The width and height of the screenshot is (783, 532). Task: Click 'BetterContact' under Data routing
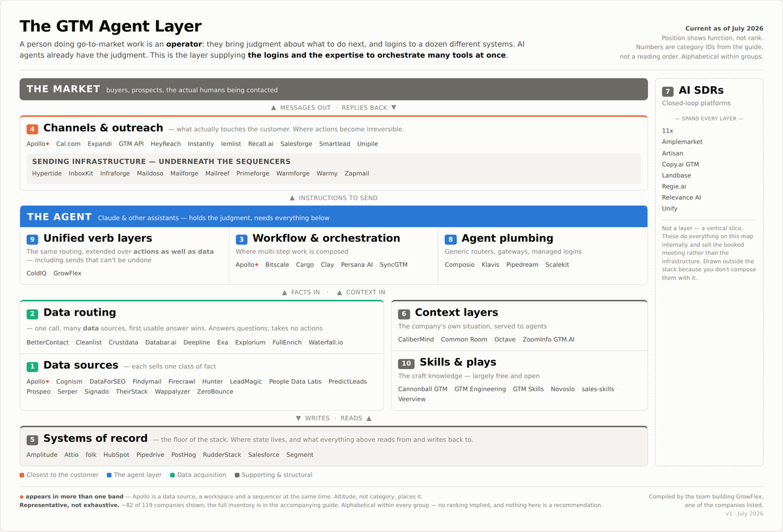pos(48,343)
